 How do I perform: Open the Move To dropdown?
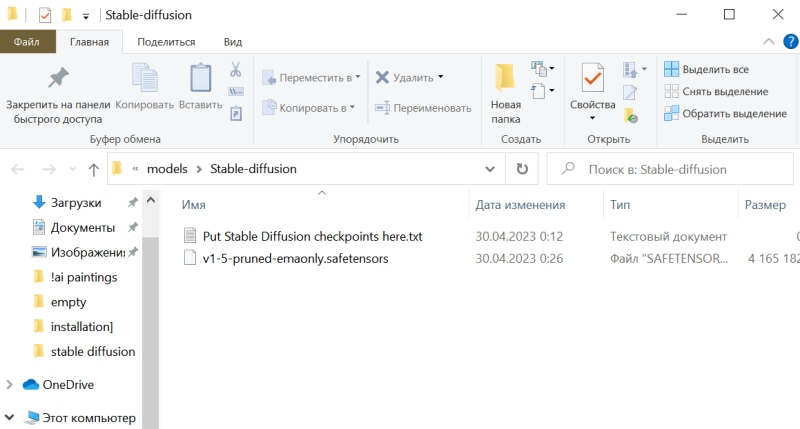click(x=312, y=77)
